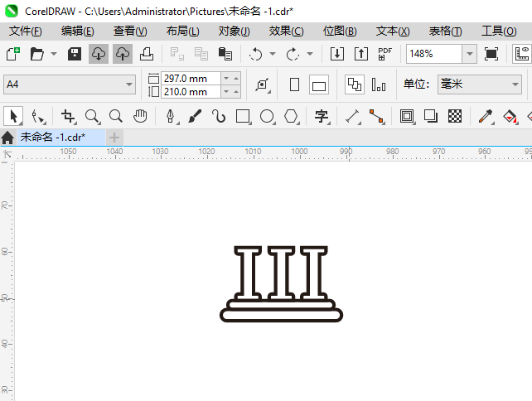The width and height of the screenshot is (532, 401).
Task: Open the units dropdown showing 毫米
Action: coord(480,85)
